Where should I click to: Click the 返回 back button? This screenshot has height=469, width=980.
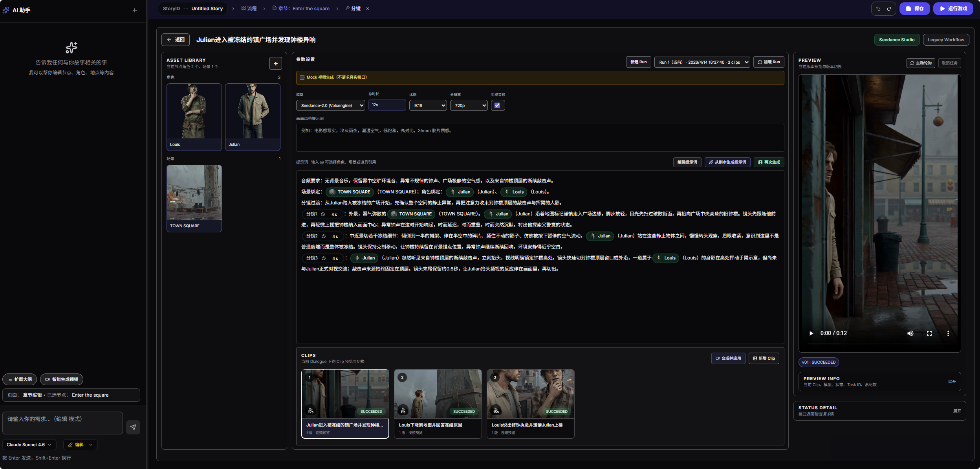(x=176, y=40)
